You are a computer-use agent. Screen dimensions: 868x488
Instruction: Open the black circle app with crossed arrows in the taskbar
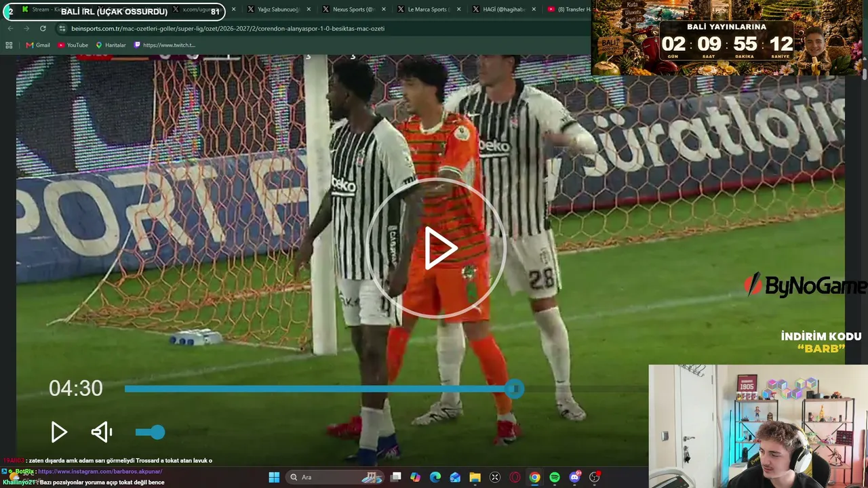(x=495, y=477)
